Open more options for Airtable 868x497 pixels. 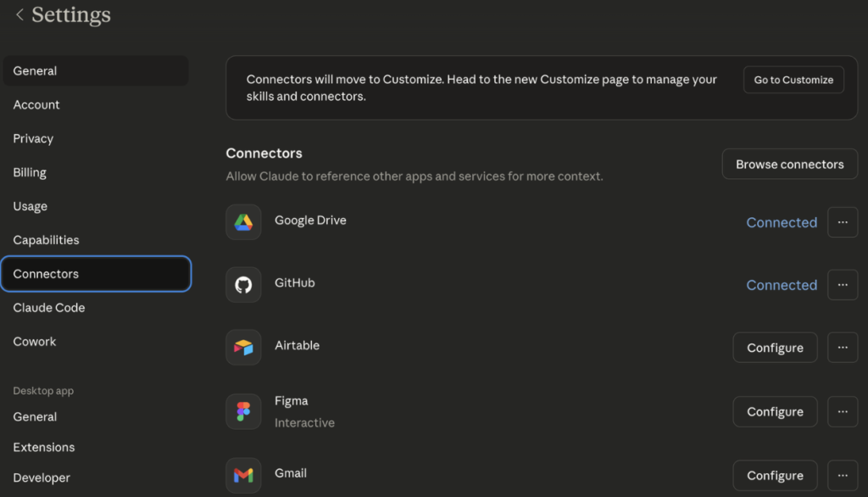[x=842, y=348]
